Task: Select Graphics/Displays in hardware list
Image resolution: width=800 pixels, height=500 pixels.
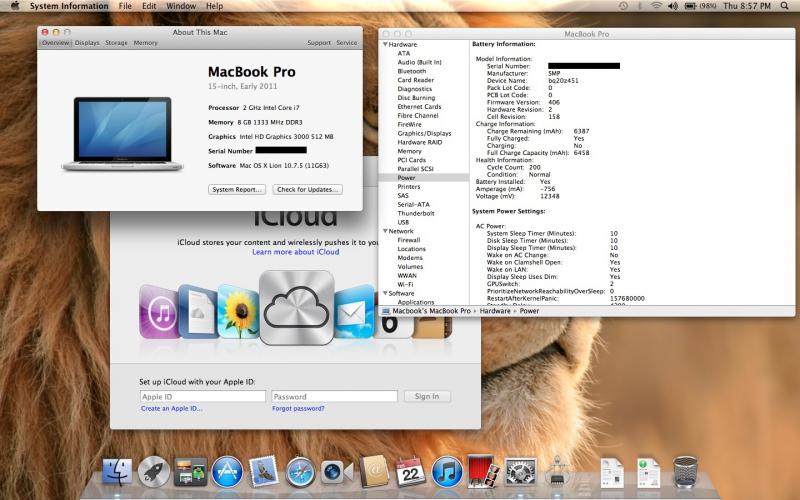Action: 424,133
